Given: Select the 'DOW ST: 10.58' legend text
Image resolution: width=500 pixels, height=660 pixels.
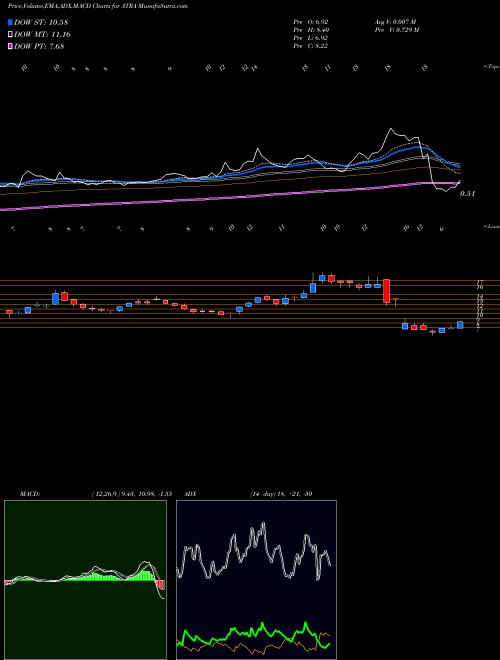Looking at the screenshot, I should [x=41, y=22].
